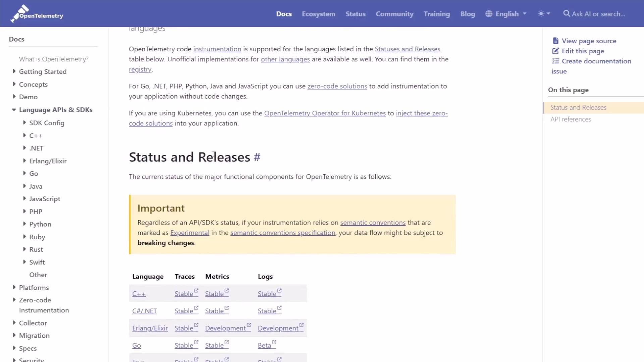Collapse Language APIs & SDKs section
This screenshot has width=644, height=362.
pos(14,110)
